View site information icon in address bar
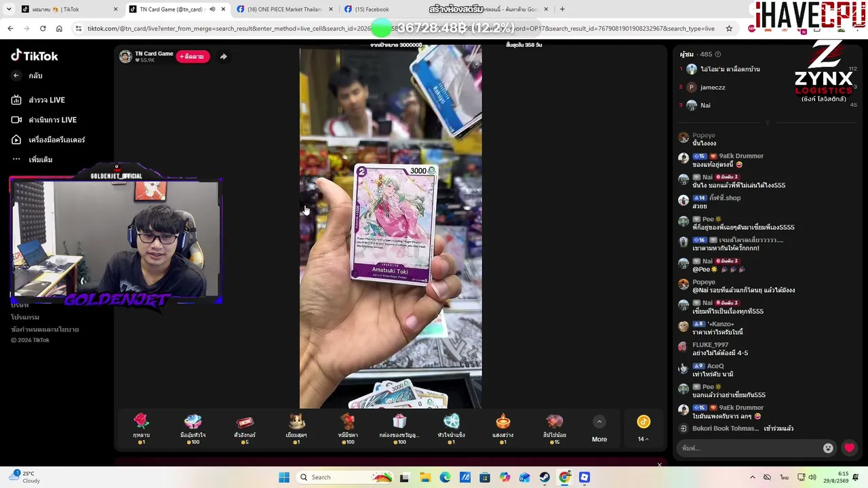Viewport: 868px width, 488px height. pyautogui.click(x=79, y=28)
